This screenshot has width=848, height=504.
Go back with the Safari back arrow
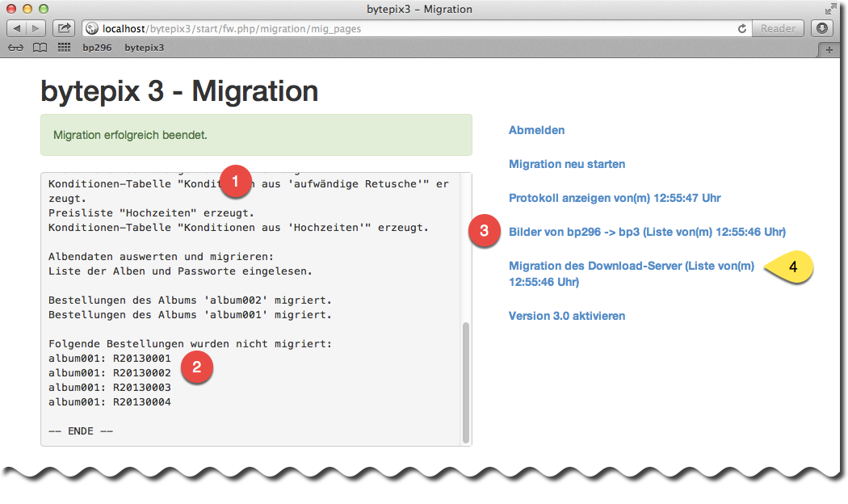(x=16, y=28)
